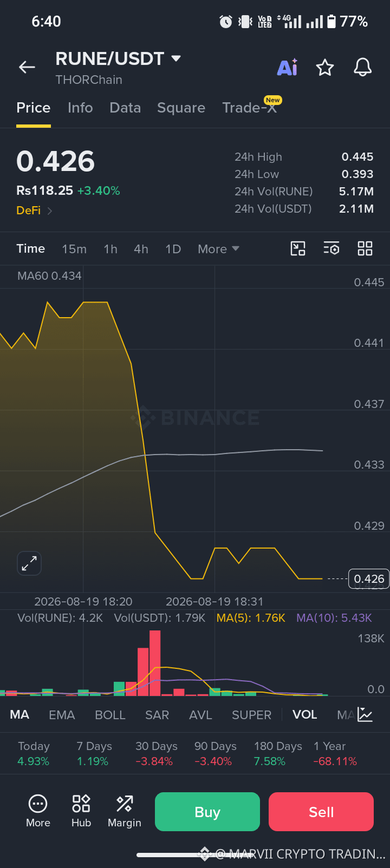Tap 24h Vol(RUNE) value 5.17M
390x868 pixels.
coord(356,192)
